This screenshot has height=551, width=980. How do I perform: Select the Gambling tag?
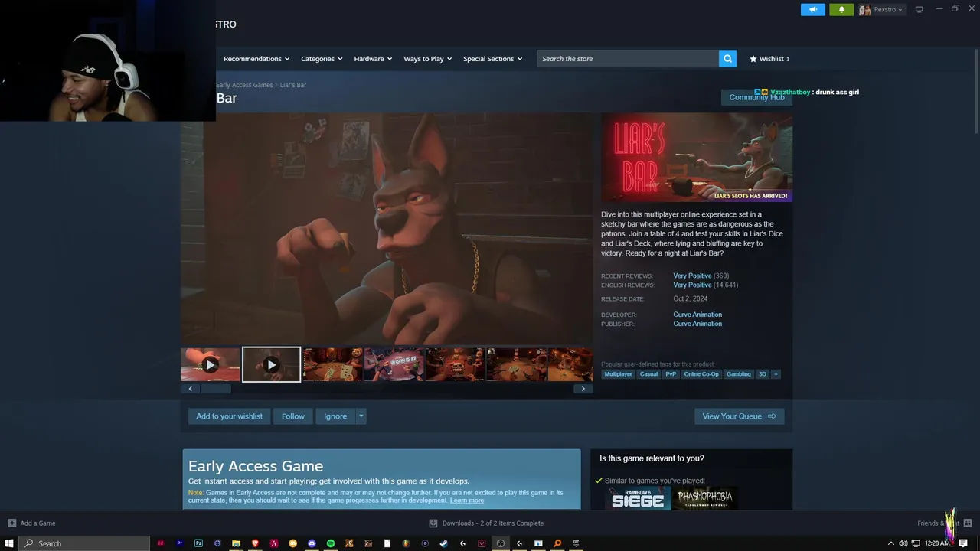pos(739,374)
